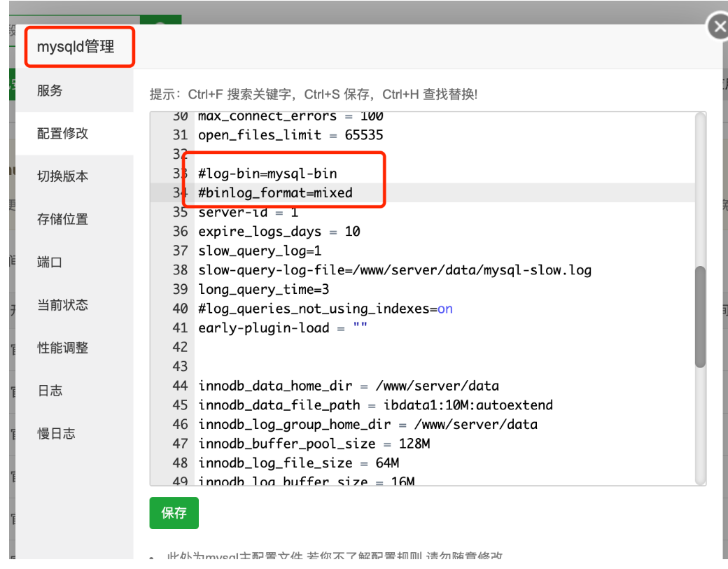Click the innodb_buffer_pool_size = 128M line

pyautogui.click(x=314, y=444)
